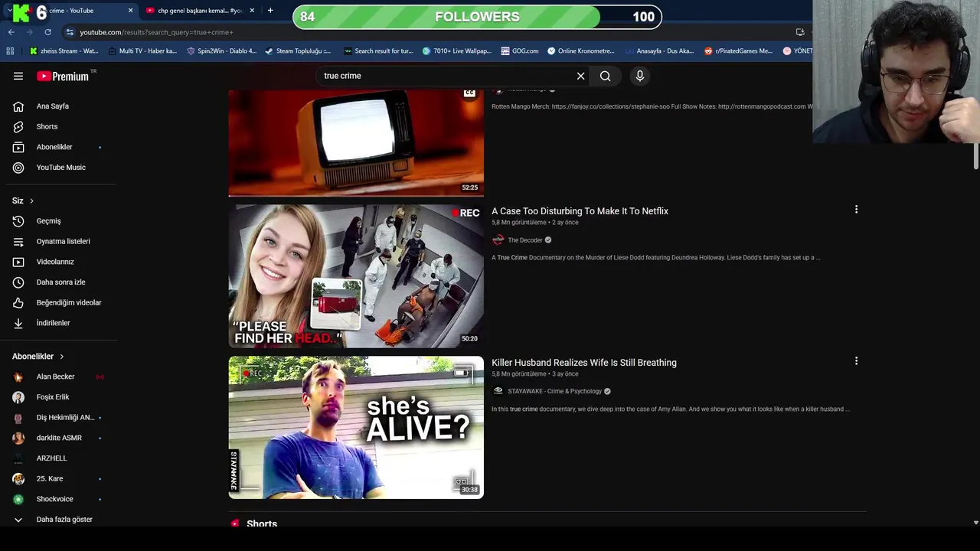Open 'Multi TV - Haber' bookmark

click(143, 51)
